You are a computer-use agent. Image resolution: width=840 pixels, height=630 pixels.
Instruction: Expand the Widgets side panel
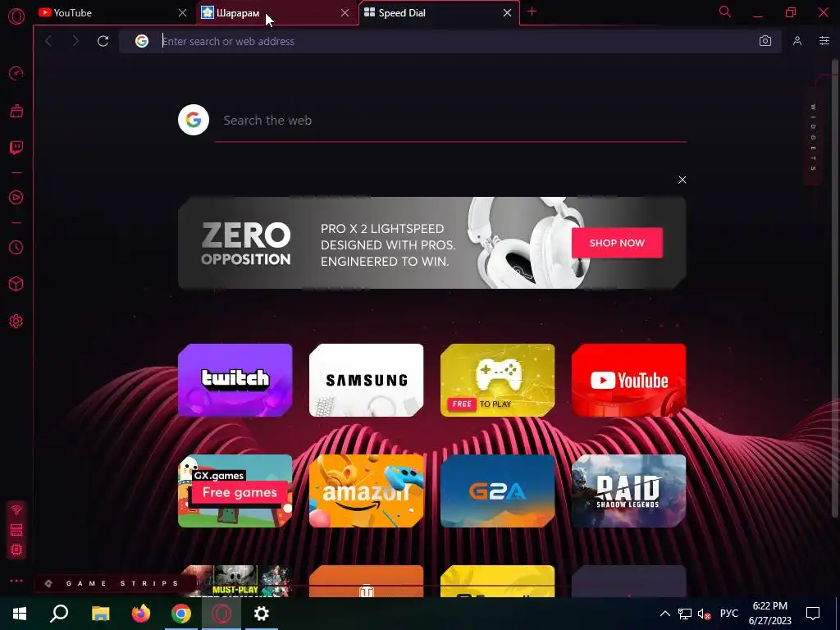[813, 138]
